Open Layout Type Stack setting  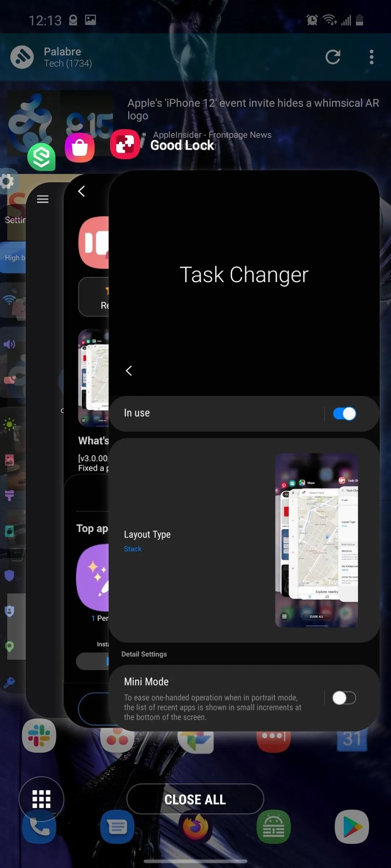[x=244, y=540]
